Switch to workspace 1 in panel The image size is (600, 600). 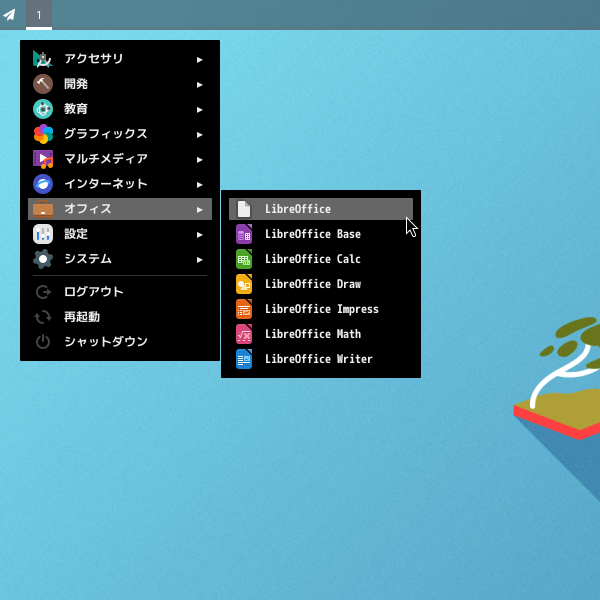[39, 15]
